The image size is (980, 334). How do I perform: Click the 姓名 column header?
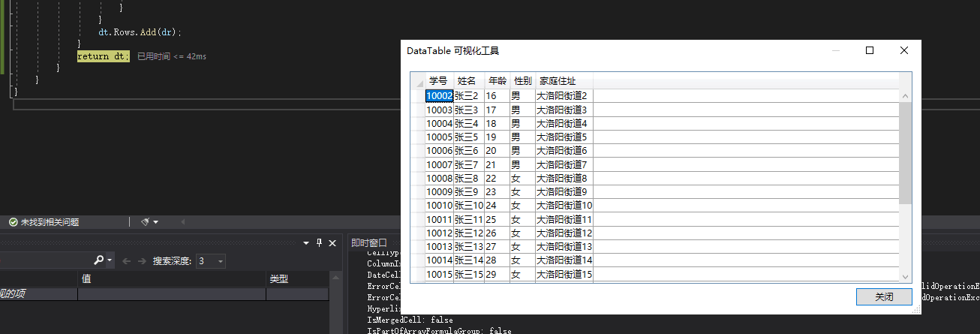(468, 81)
